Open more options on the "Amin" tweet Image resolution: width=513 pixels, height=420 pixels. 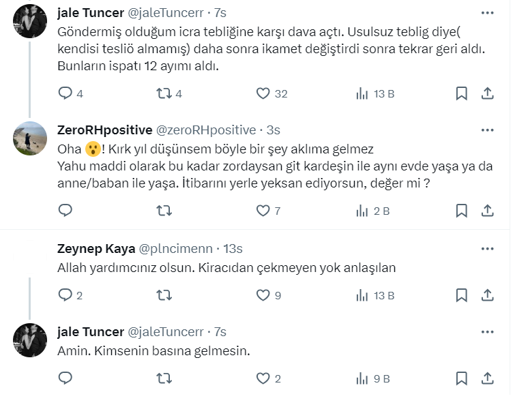click(487, 332)
